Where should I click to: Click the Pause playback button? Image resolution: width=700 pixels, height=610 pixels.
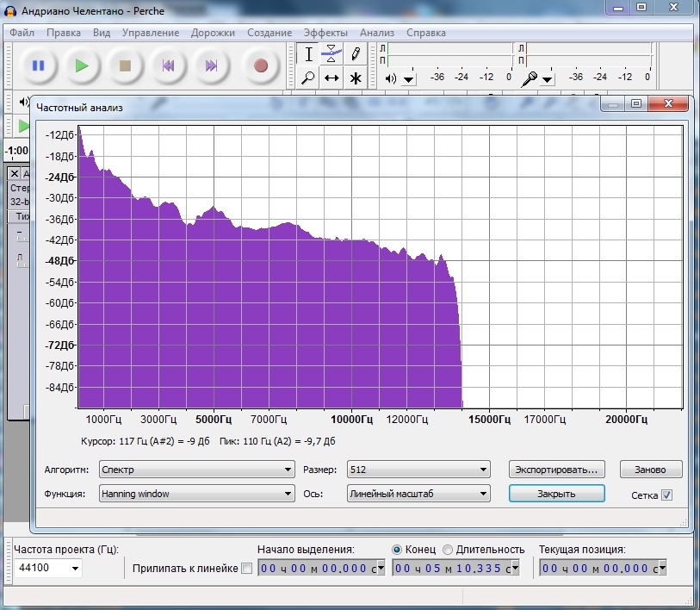[38, 65]
